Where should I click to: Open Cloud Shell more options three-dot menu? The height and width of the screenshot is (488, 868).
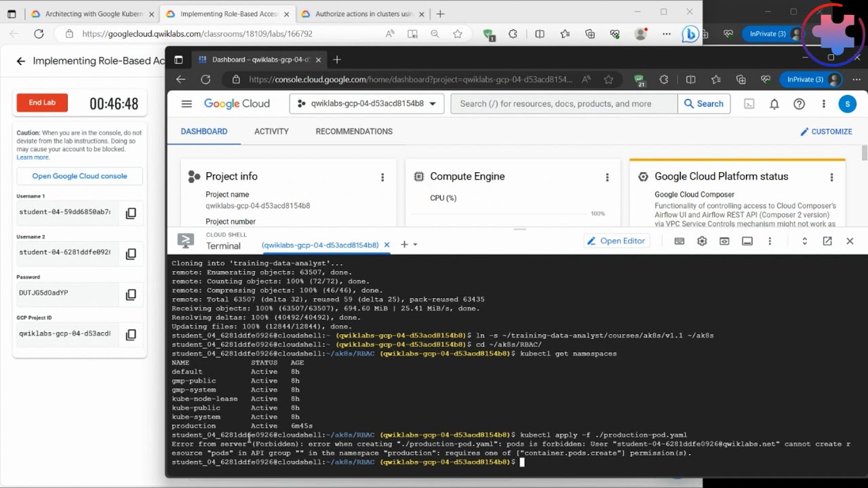(x=770, y=241)
